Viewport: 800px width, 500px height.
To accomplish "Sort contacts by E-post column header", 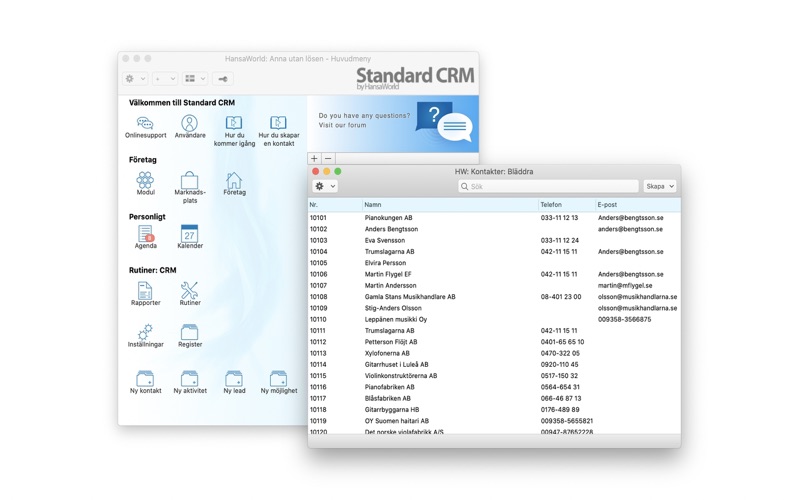I will pyautogui.click(x=638, y=205).
